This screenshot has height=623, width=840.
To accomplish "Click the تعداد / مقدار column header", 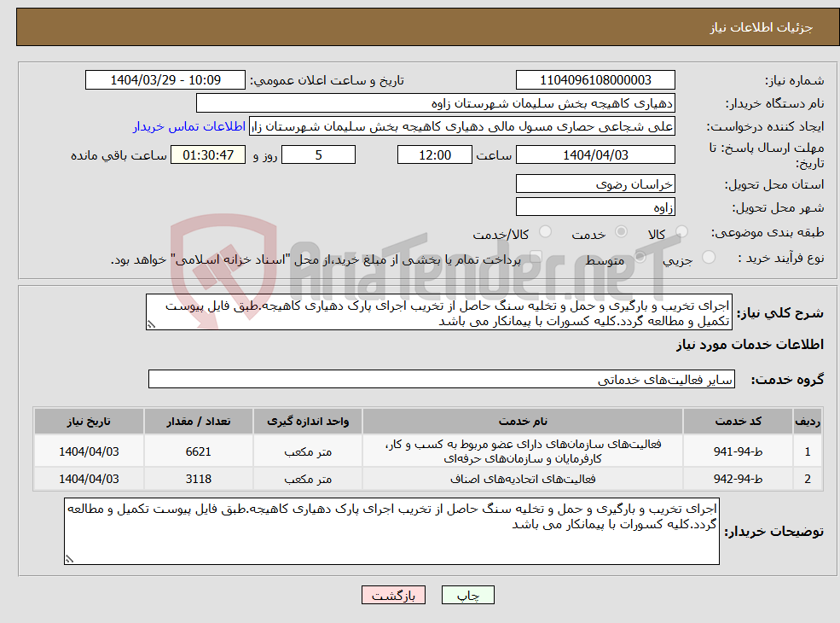I will click(198, 421).
